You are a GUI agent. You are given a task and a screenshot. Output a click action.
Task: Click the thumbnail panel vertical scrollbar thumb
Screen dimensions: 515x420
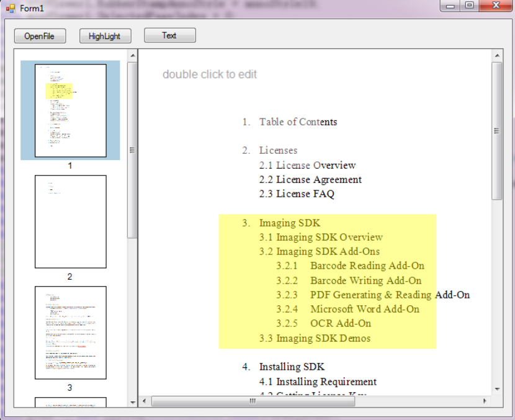click(132, 150)
